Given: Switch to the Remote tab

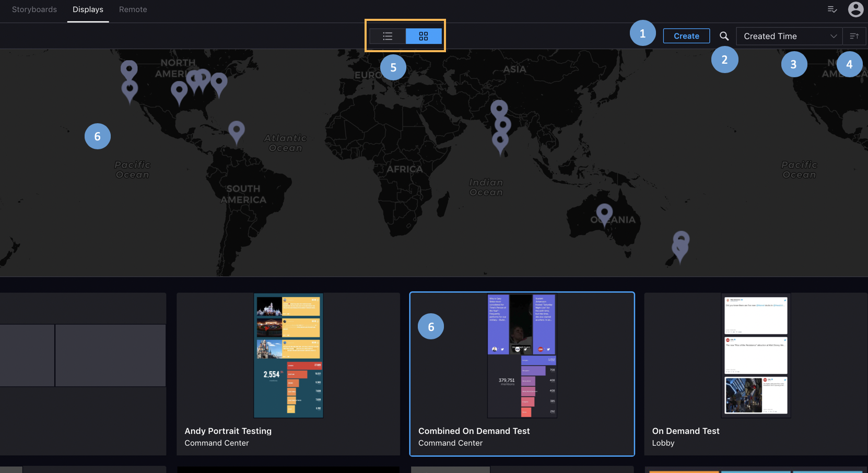Looking at the screenshot, I should pos(133,9).
